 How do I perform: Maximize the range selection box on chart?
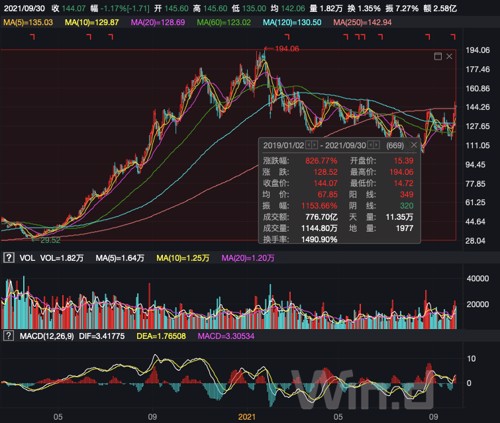(x=438, y=56)
